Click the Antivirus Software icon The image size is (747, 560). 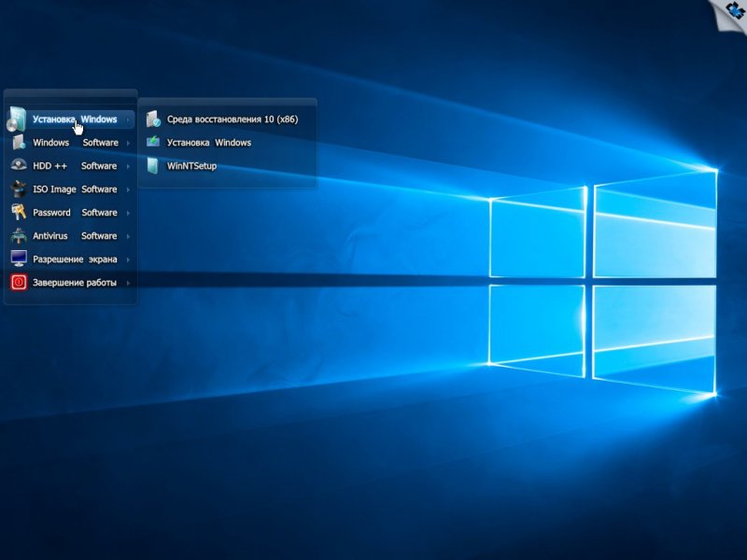19,236
